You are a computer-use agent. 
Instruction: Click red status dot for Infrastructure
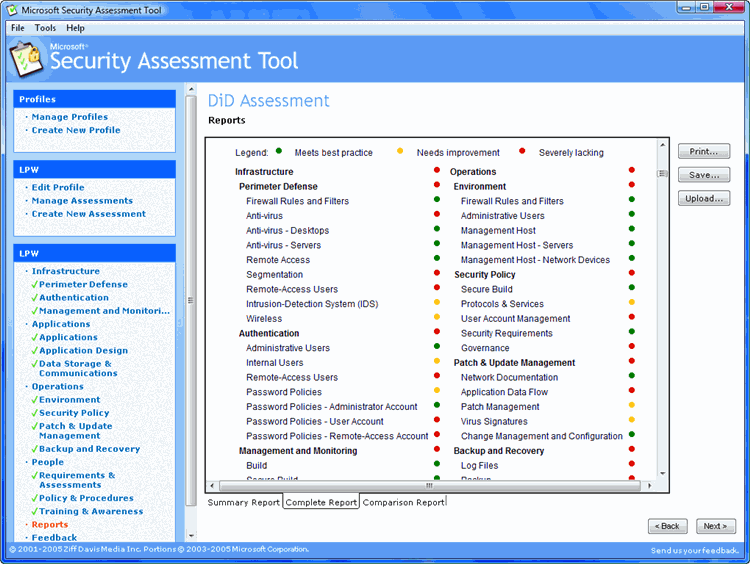pyautogui.click(x=437, y=170)
